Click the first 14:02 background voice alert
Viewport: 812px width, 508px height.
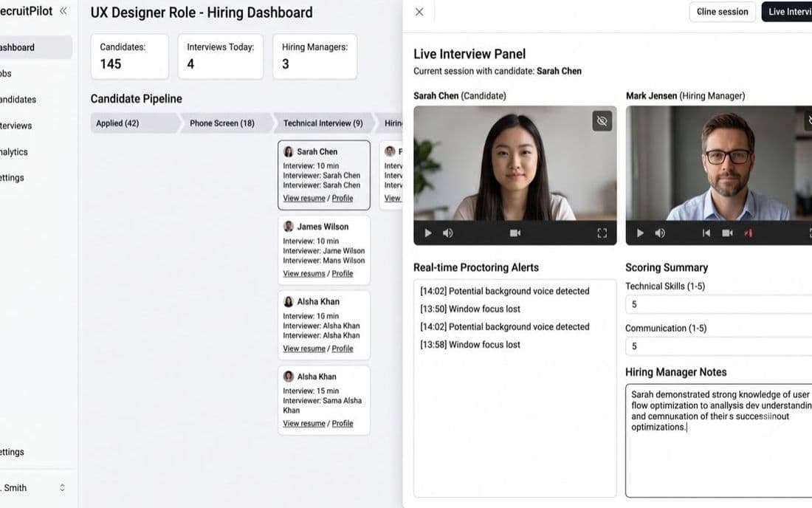coord(504,291)
